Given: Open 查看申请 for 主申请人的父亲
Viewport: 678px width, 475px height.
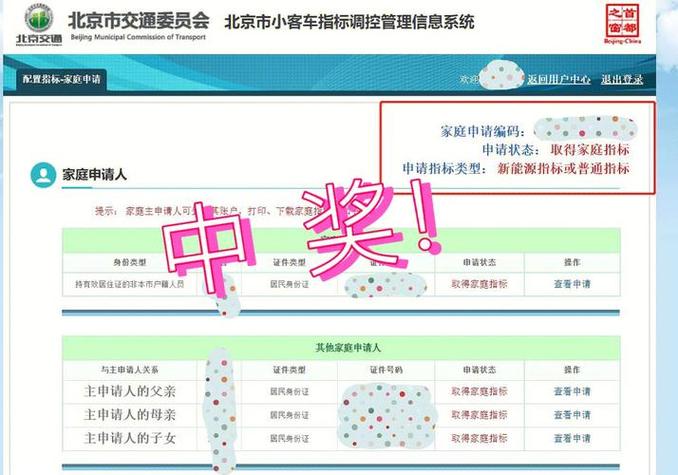Looking at the screenshot, I should pyautogui.click(x=572, y=391).
